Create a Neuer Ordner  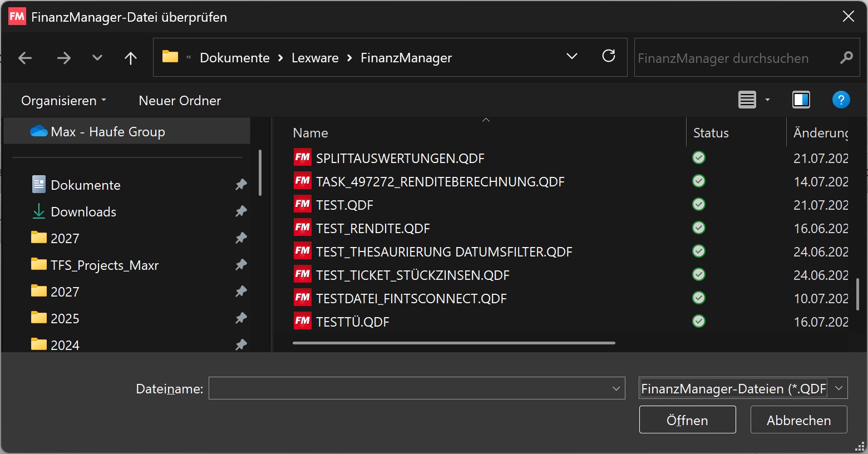point(180,101)
